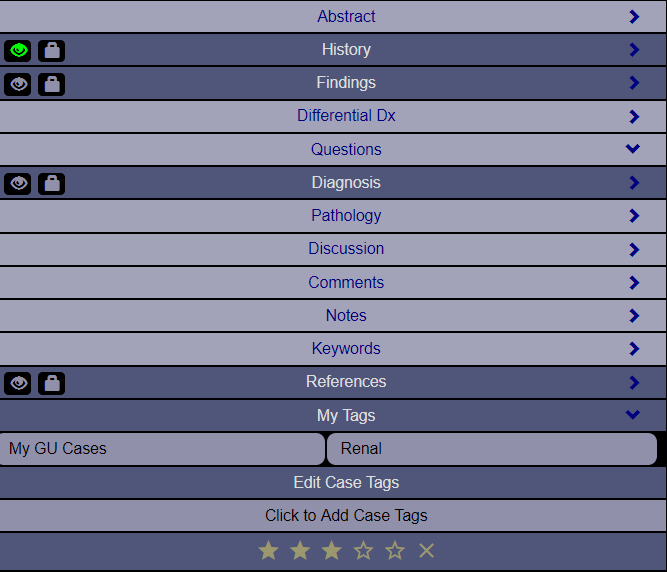
Task: Expand the Abstract section arrow
Action: [x=634, y=17]
